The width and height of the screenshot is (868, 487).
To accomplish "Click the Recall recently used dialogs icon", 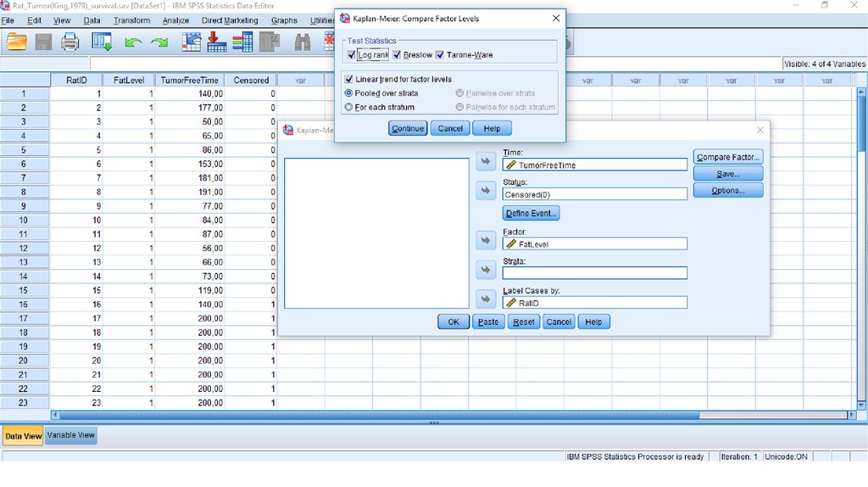I will [103, 42].
